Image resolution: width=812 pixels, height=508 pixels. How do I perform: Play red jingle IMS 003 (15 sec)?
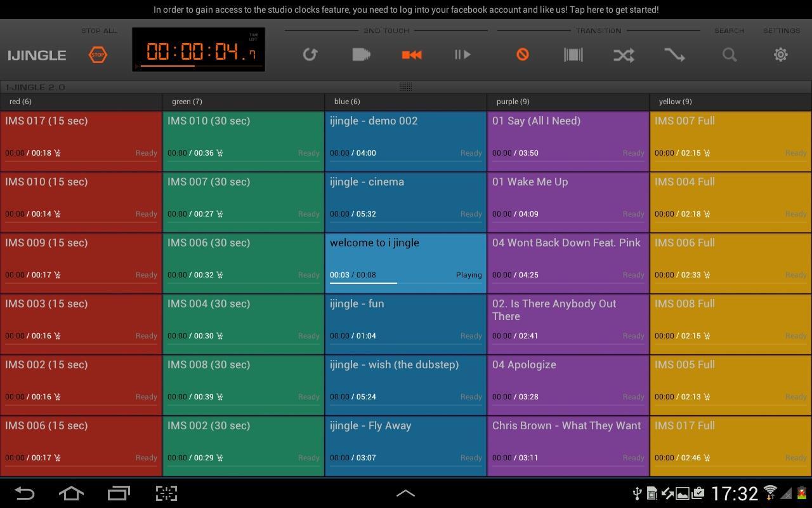81,324
